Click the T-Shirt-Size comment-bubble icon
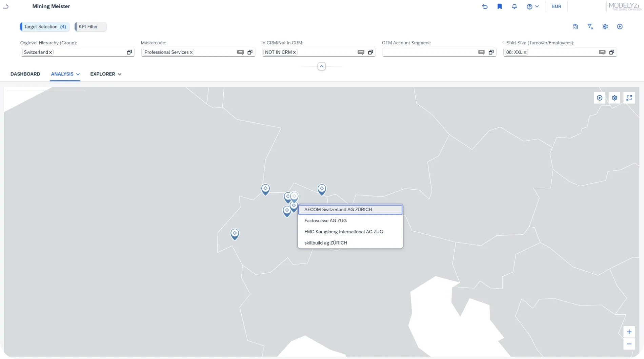The image size is (644, 359). (x=602, y=52)
